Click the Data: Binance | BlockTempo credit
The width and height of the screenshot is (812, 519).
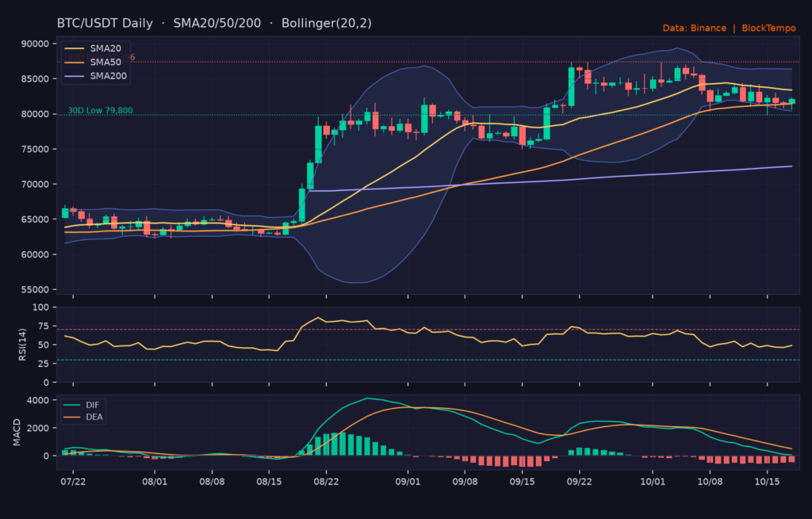(730, 28)
